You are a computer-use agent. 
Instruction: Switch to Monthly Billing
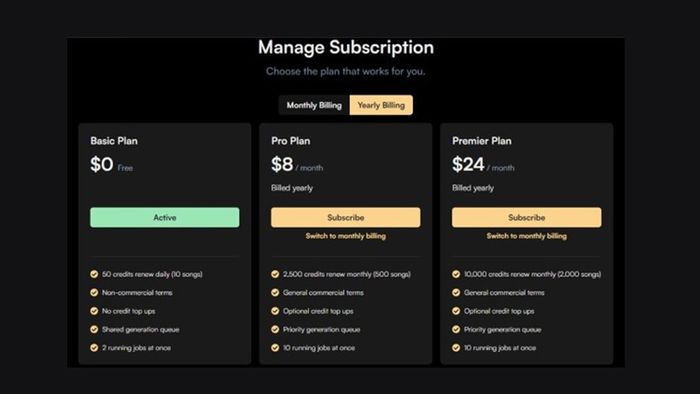314,105
